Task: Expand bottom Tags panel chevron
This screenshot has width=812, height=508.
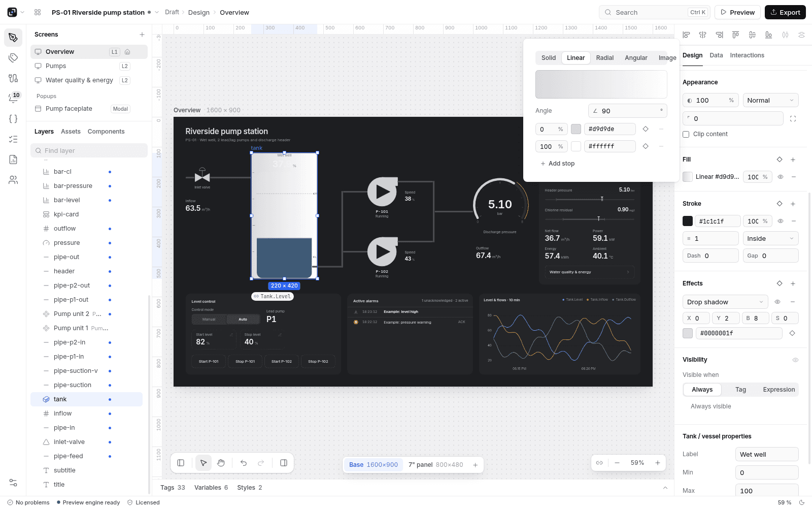Action: pyautogui.click(x=665, y=488)
